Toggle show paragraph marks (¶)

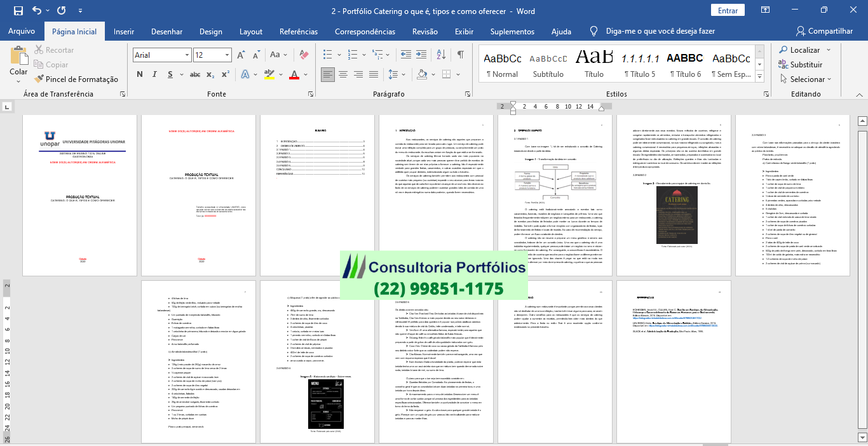(x=460, y=55)
